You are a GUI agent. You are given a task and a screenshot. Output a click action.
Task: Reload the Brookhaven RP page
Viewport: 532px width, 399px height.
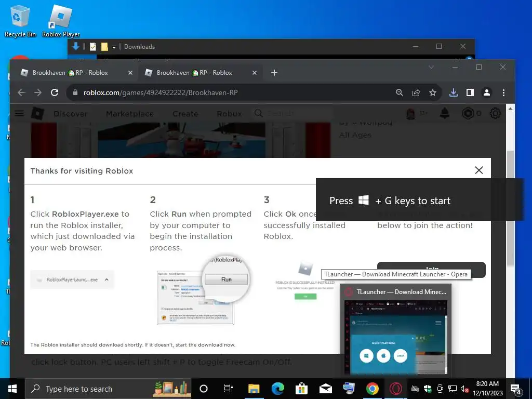54,92
